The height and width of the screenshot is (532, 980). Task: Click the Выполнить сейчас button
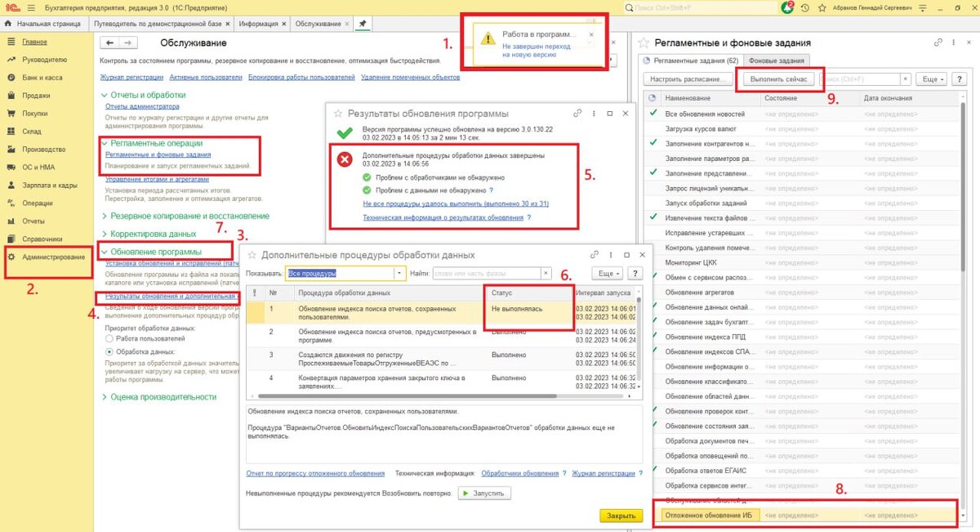778,79
